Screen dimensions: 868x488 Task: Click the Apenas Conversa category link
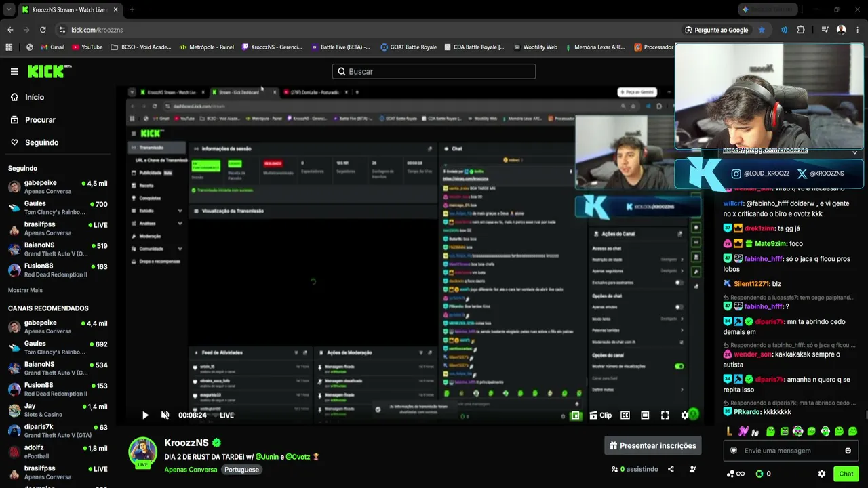point(191,470)
